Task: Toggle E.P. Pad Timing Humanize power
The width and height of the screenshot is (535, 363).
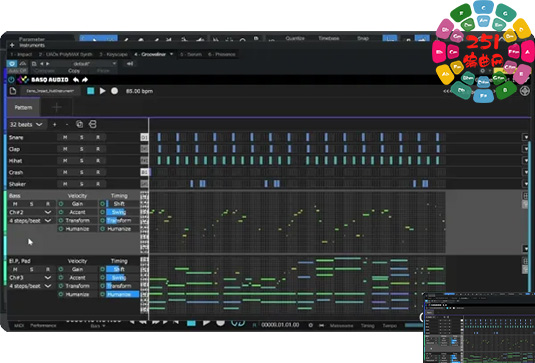Action: click(102, 294)
